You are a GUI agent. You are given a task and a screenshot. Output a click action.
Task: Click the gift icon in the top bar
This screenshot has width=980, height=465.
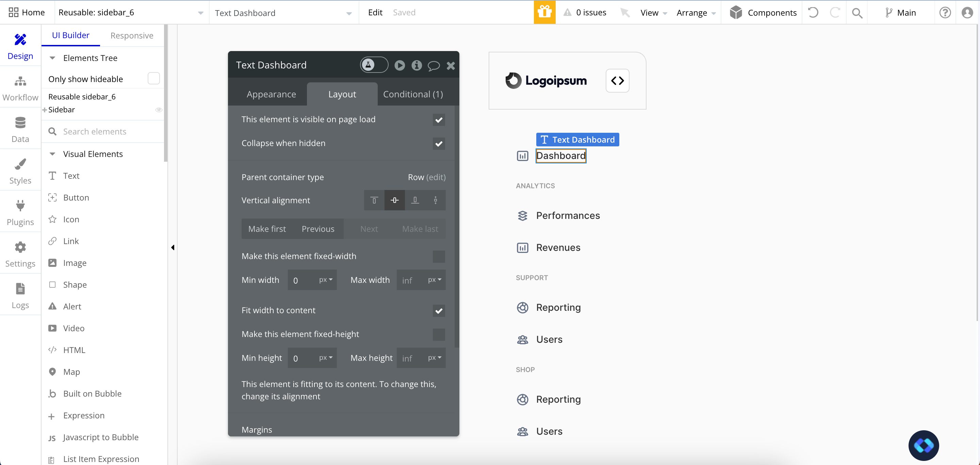(x=544, y=12)
